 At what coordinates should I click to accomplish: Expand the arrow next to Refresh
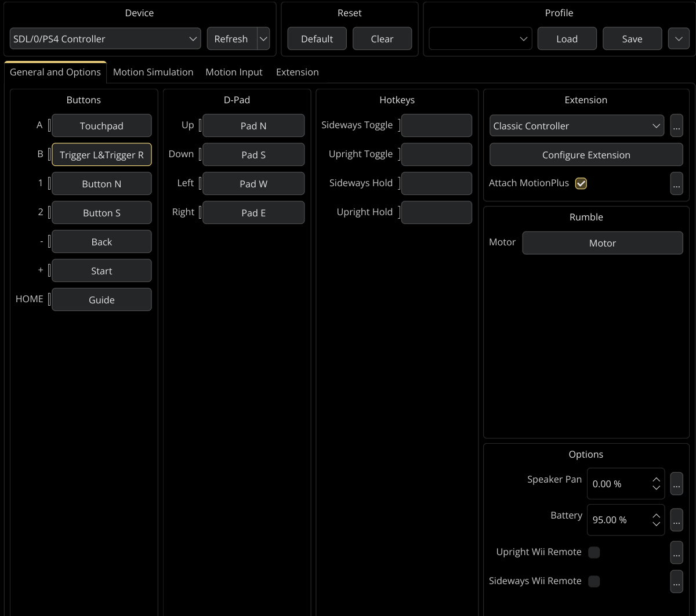coord(263,39)
